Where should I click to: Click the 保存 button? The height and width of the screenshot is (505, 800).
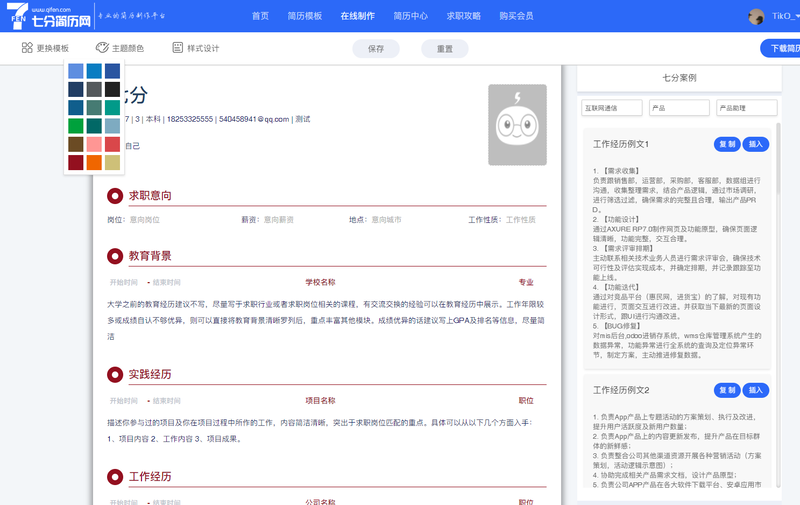tap(376, 48)
